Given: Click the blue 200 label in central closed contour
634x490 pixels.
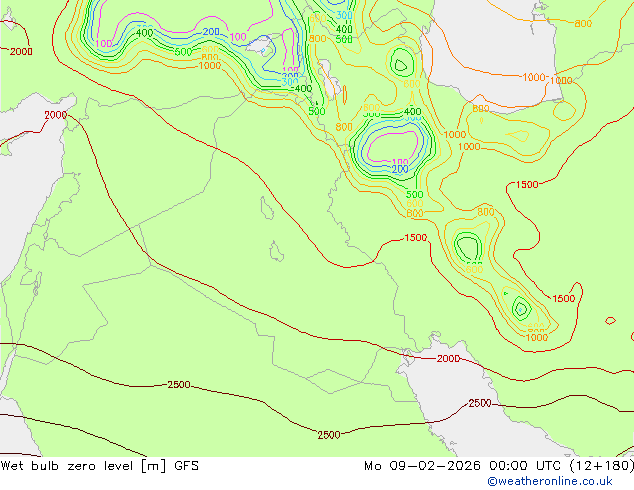Looking at the screenshot, I should tap(400, 169).
